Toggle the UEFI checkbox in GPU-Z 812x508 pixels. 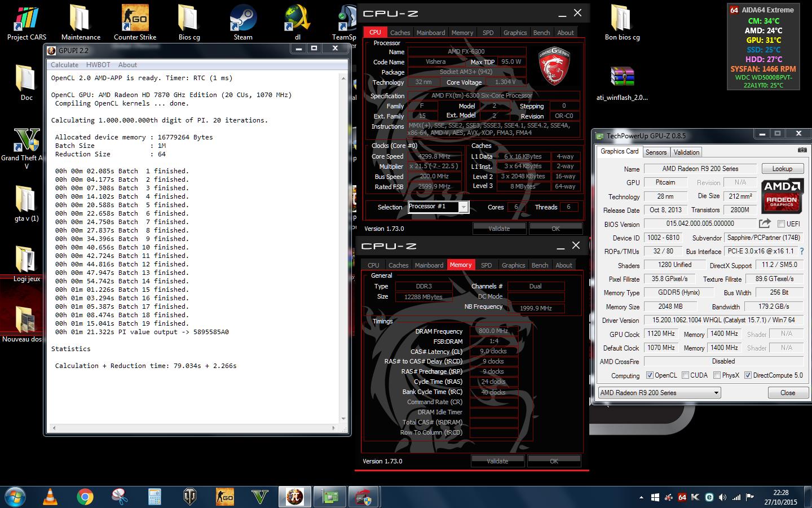point(781,224)
